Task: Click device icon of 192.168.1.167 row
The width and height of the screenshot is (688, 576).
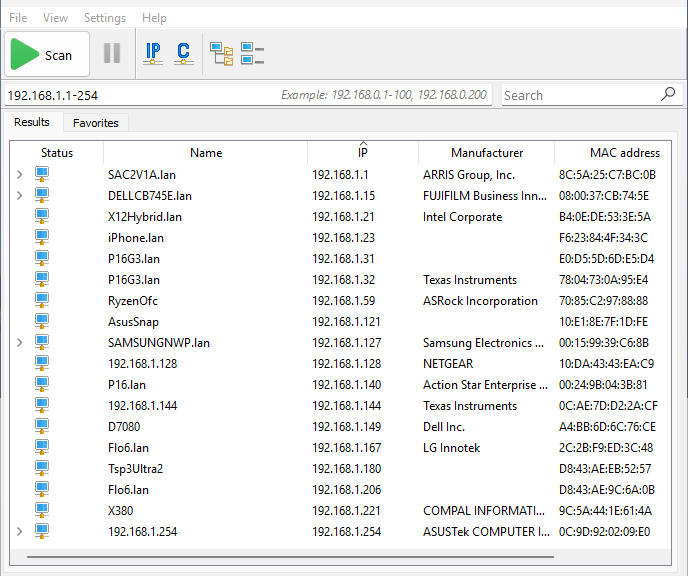Action: pos(42,447)
